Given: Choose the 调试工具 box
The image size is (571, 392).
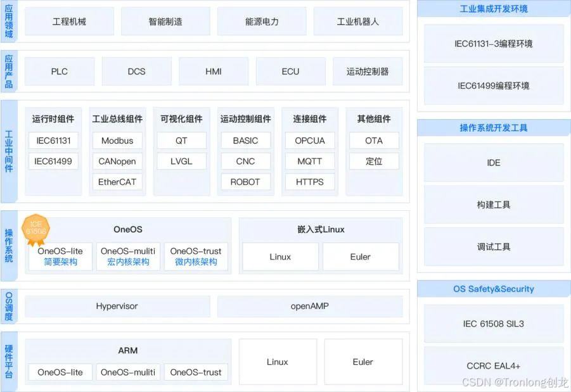Looking at the screenshot, I should click(x=494, y=247).
